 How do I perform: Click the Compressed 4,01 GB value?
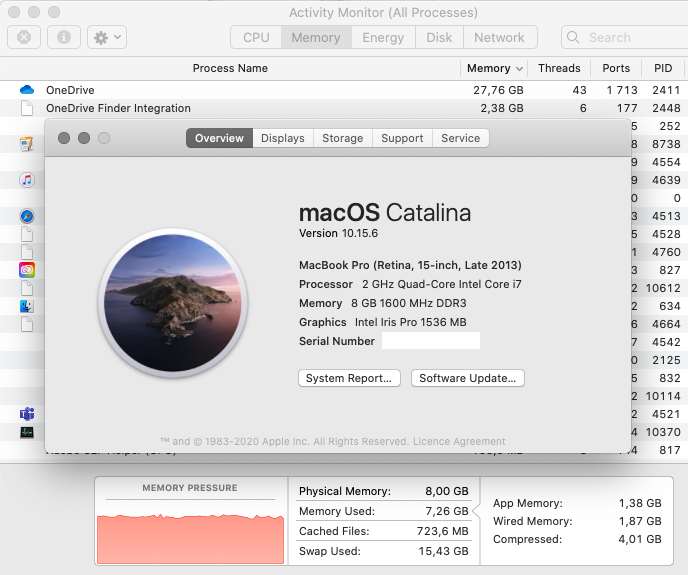coord(640,539)
